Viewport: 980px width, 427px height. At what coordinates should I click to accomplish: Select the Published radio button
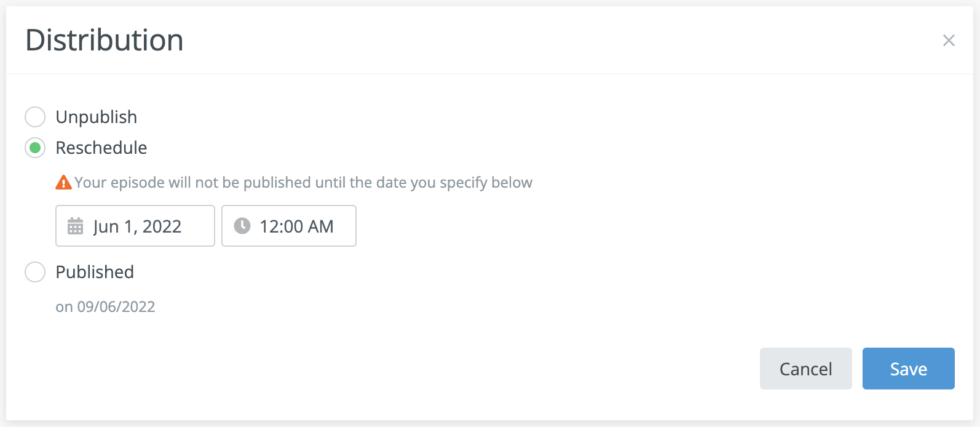point(35,272)
